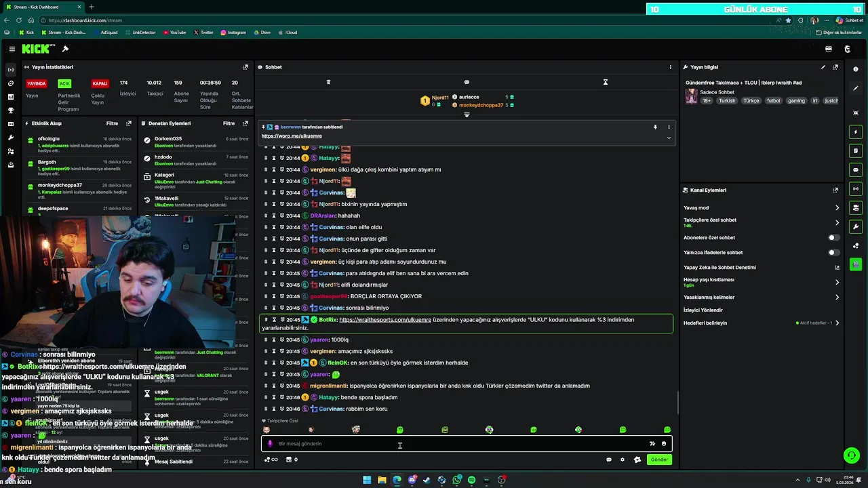Image resolution: width=868 pixels, height=488 pixels.
Task: Unpin the pinned chat message
Action: (x=655, y=127)
